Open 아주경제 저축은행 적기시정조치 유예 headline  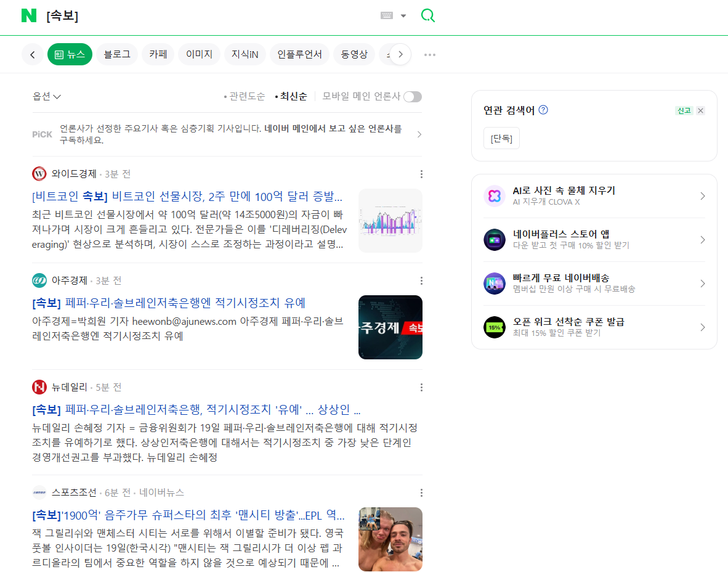[x=169, y=303]
